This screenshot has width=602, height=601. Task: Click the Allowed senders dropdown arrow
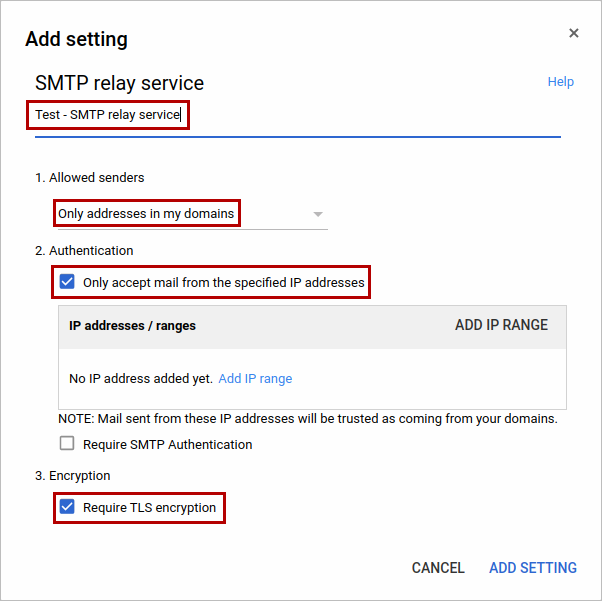(x=318, y=214)
